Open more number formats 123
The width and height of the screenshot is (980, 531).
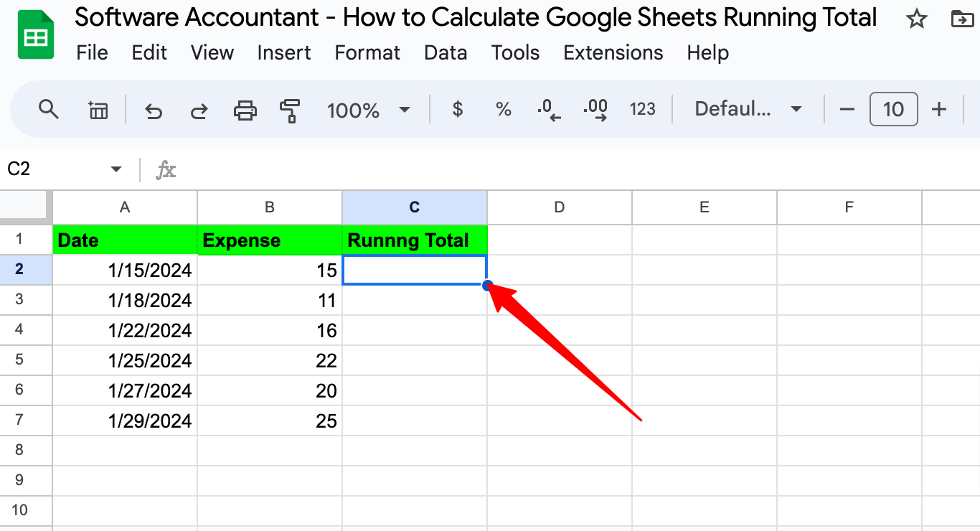pyautogui.click(x=643, y=109)
